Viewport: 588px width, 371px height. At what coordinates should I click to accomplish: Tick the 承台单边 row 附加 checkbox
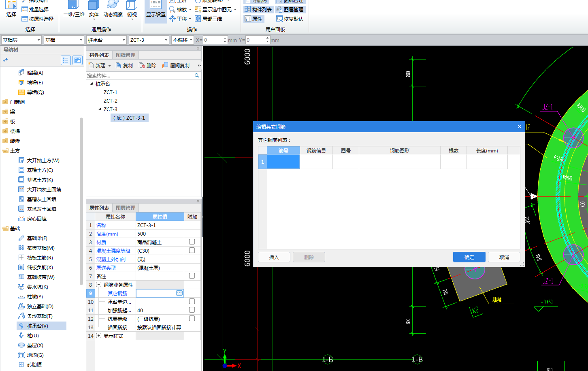(192, 301)
